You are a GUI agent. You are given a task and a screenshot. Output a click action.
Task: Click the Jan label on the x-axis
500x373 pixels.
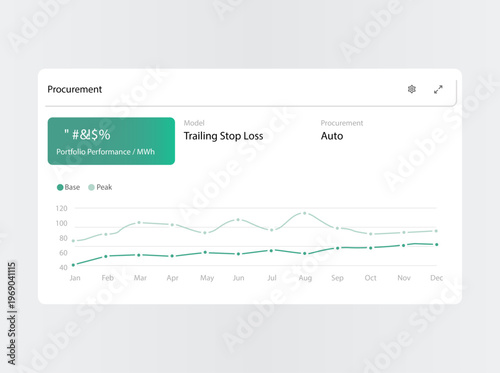pyautogui.click(x=75, y=278)
